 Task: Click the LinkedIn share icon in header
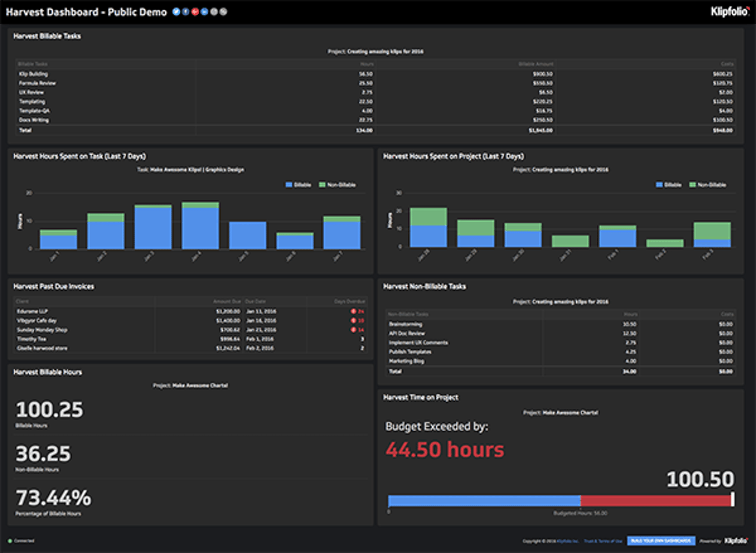click(x=204, y=12)
